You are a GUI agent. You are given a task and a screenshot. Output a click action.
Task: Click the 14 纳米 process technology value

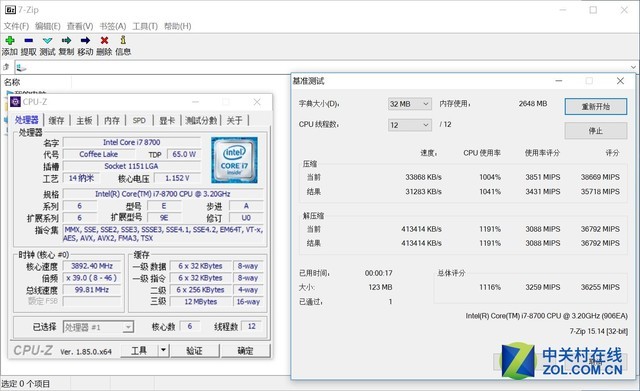coord(81,178)
